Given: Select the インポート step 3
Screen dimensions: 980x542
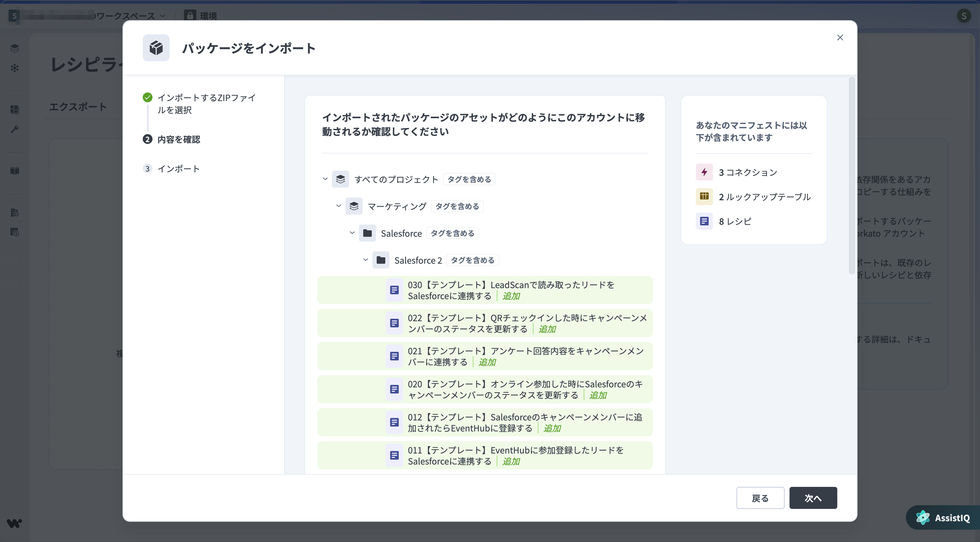Looking at the screenshot, I should pyautogui.click(x=179, y=169).
